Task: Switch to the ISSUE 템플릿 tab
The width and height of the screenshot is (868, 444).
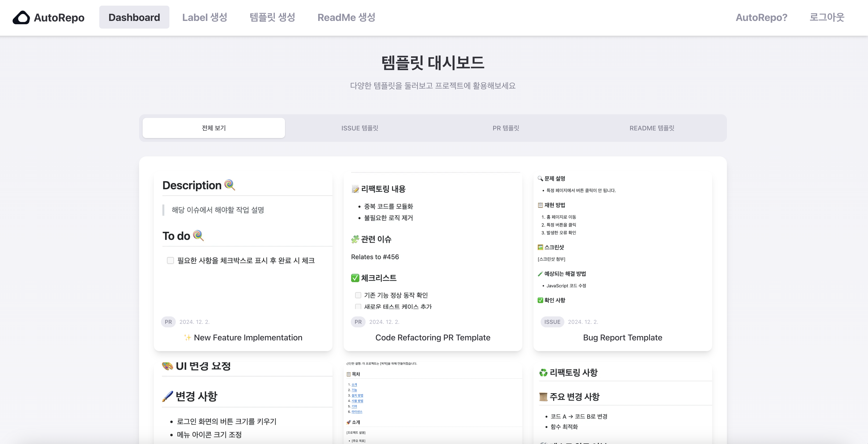Action: tap(359, 128)
